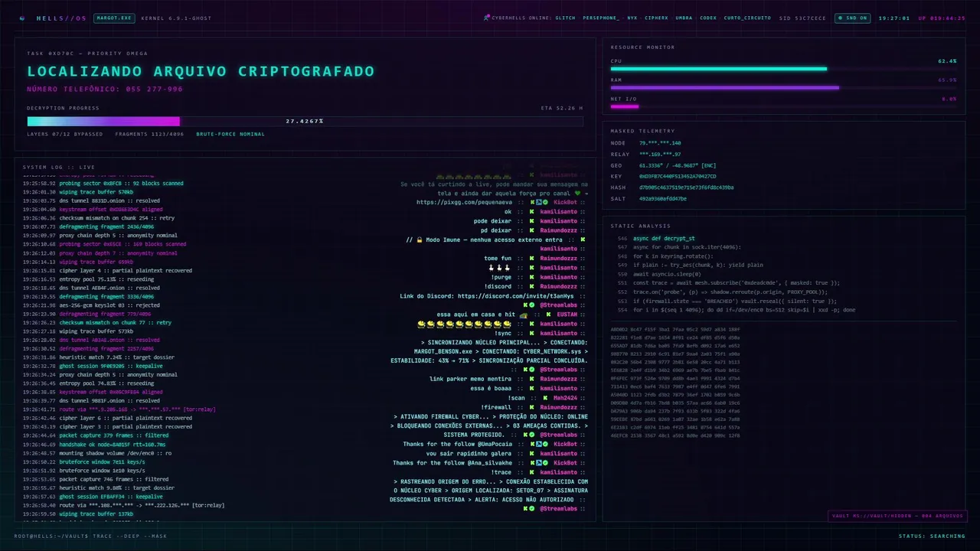Click log row 'mounting shadow volume /dev/enc0'
The width and height of the screenshot is (980, 551).
pyautogui.click(x=97, y=453)
